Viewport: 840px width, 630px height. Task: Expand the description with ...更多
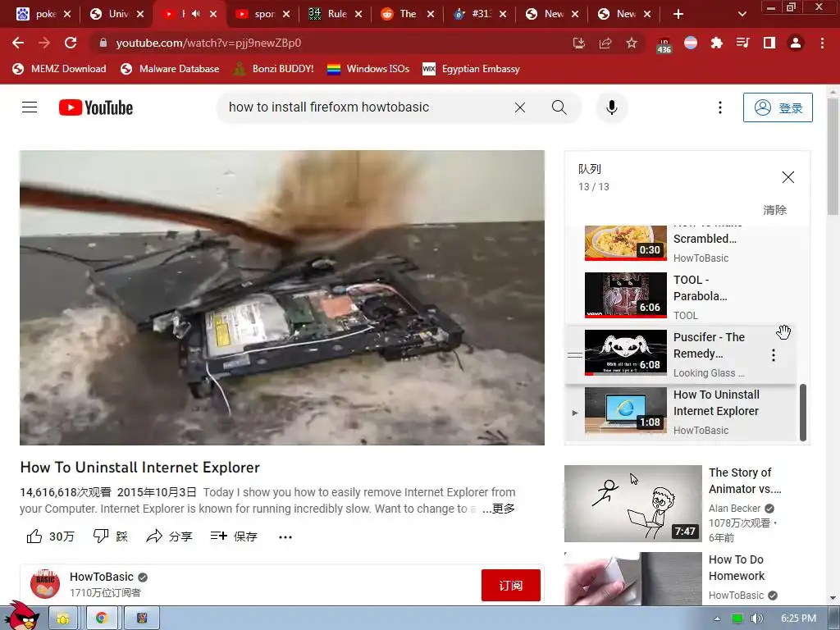coord(498,509)
